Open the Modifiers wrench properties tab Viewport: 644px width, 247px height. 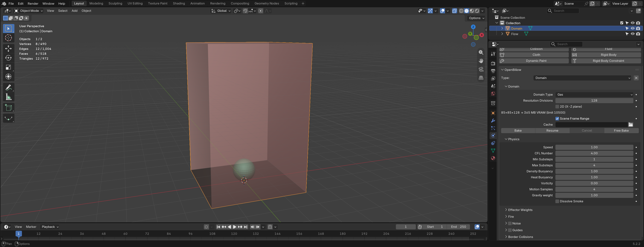[x=493, y=121]
